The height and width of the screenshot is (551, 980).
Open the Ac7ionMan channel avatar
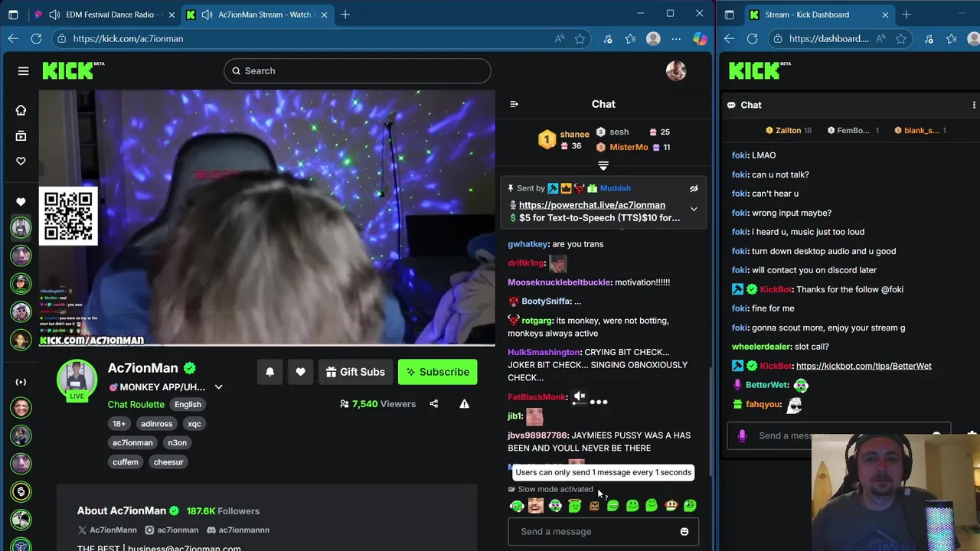[x=77, y=378]
